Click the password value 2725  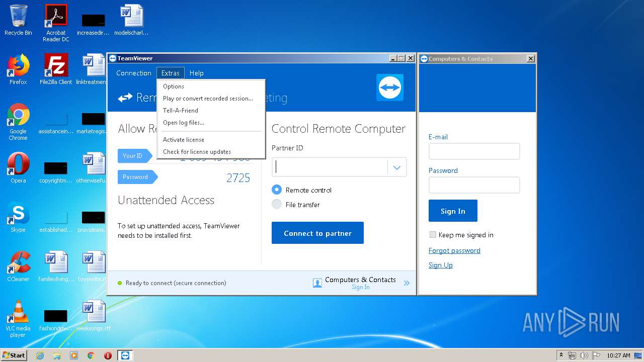click(238, 178)
